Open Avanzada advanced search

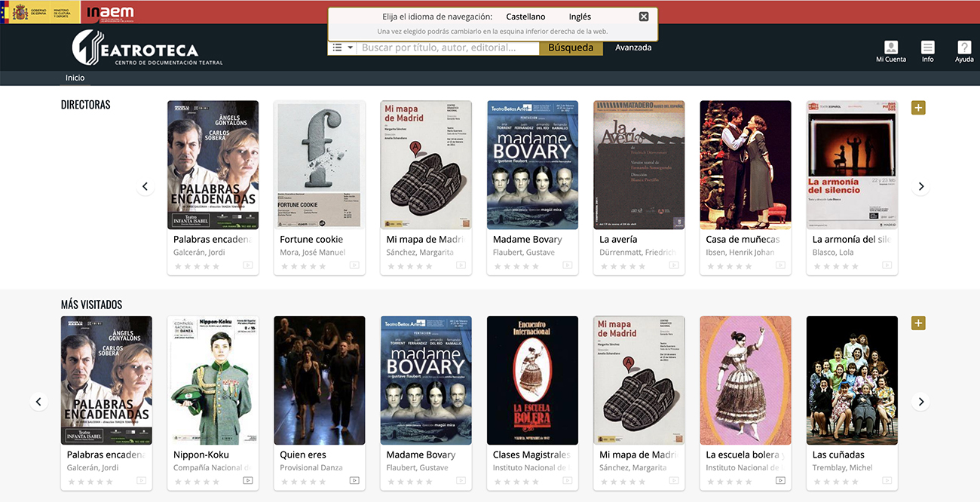point(632,47)
